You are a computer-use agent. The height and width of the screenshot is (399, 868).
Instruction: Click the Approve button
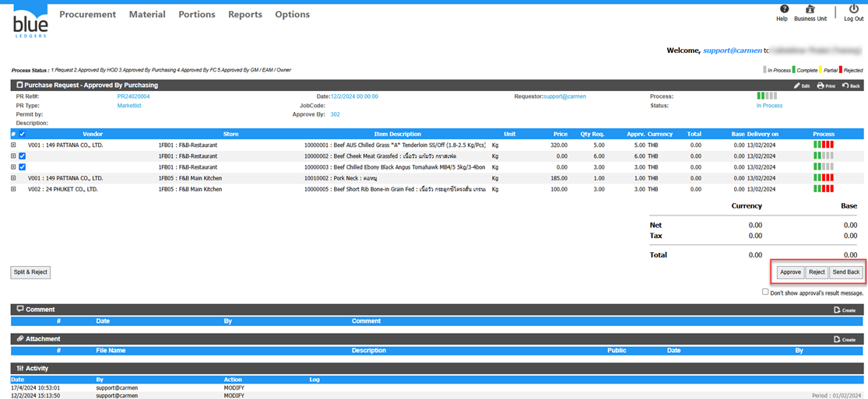pyautogui.click(x=790, y=272)
